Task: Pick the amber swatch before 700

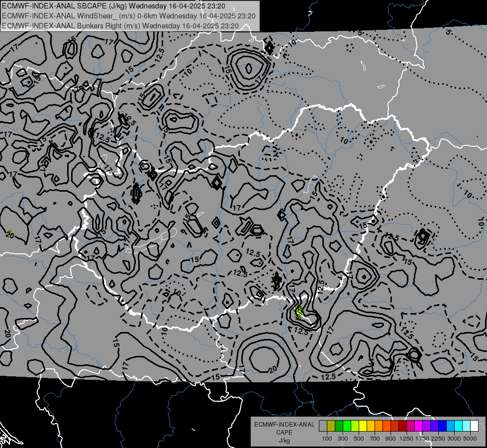Action: point(371,426)
